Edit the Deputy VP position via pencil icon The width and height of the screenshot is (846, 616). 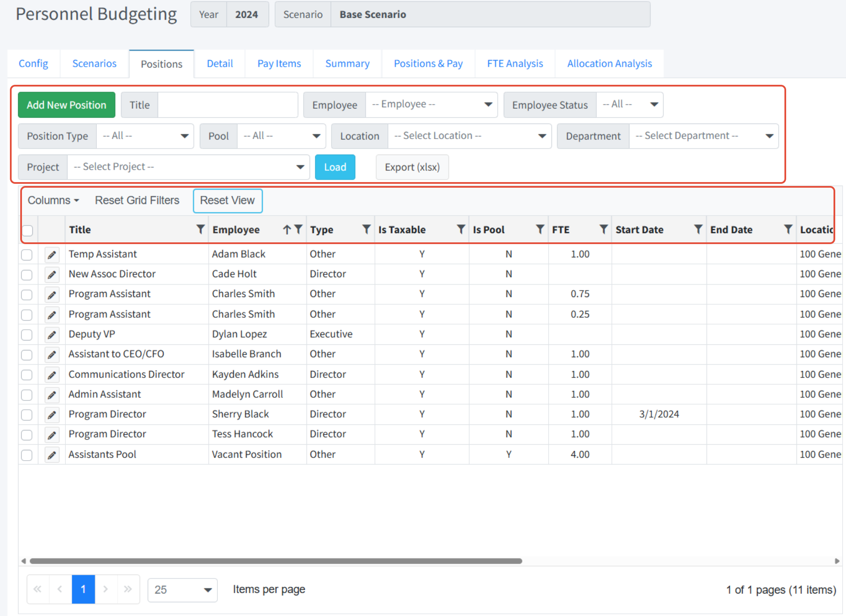[52, 335]
